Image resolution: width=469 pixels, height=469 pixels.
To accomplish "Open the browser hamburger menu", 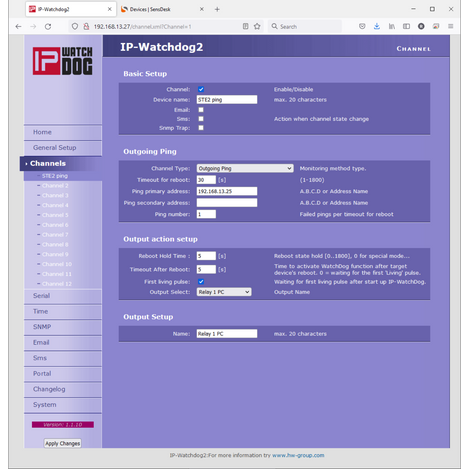I will (450, 26).
